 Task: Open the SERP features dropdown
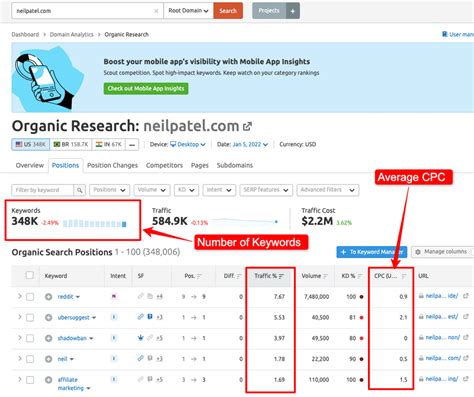pyautogui.click(x=266, y=190)
